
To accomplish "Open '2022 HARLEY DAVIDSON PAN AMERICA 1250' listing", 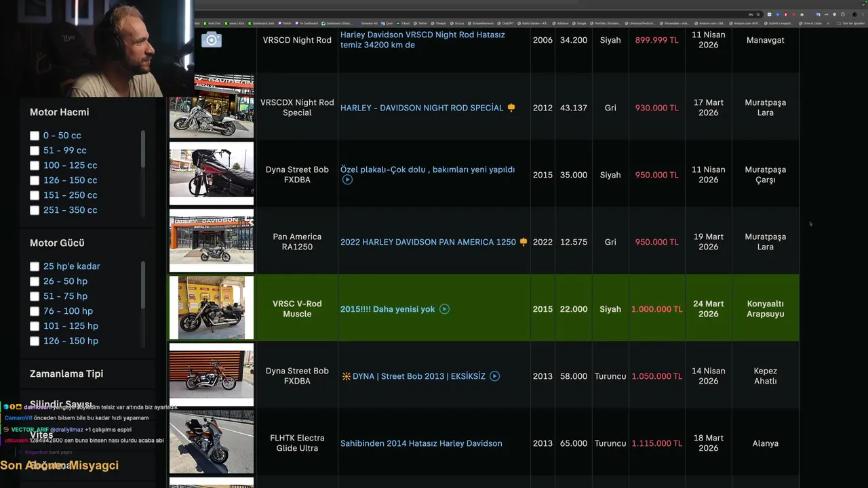I will [428, 242].
